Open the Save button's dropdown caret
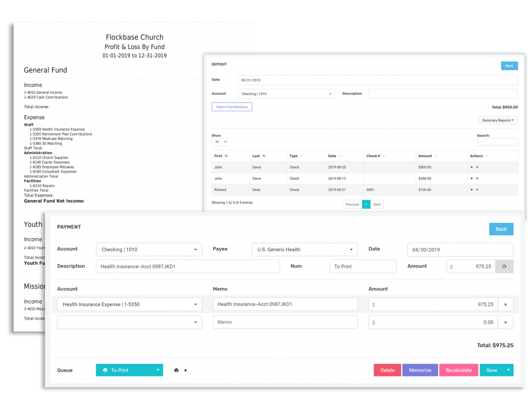The image size is (532, 405). 508,370
